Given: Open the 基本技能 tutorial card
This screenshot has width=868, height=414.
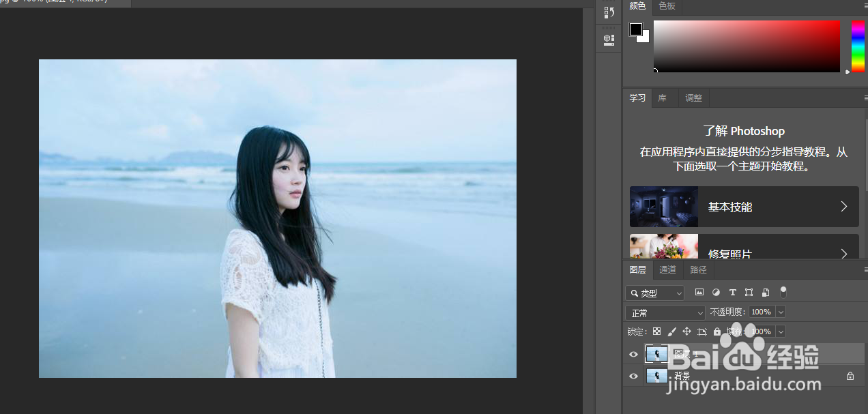Looking at the screenshot, I should (x=744, y=207).
